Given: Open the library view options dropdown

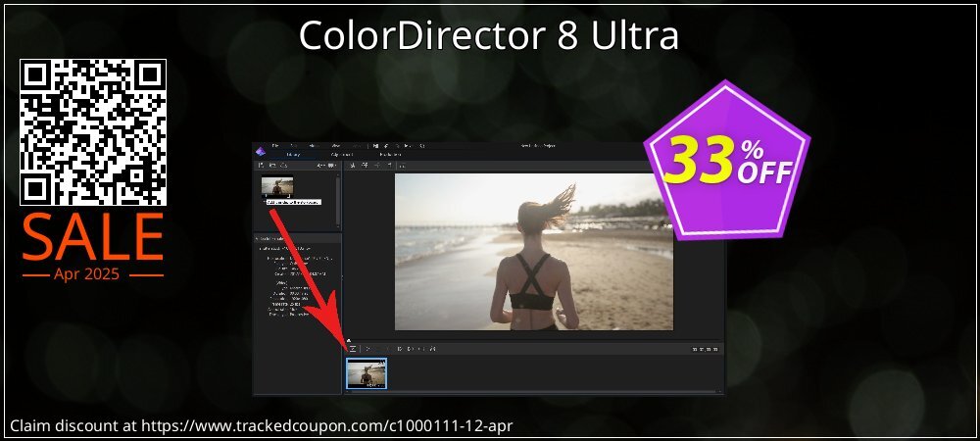Looking at the screenshot, I should click(x=330, y=166).
